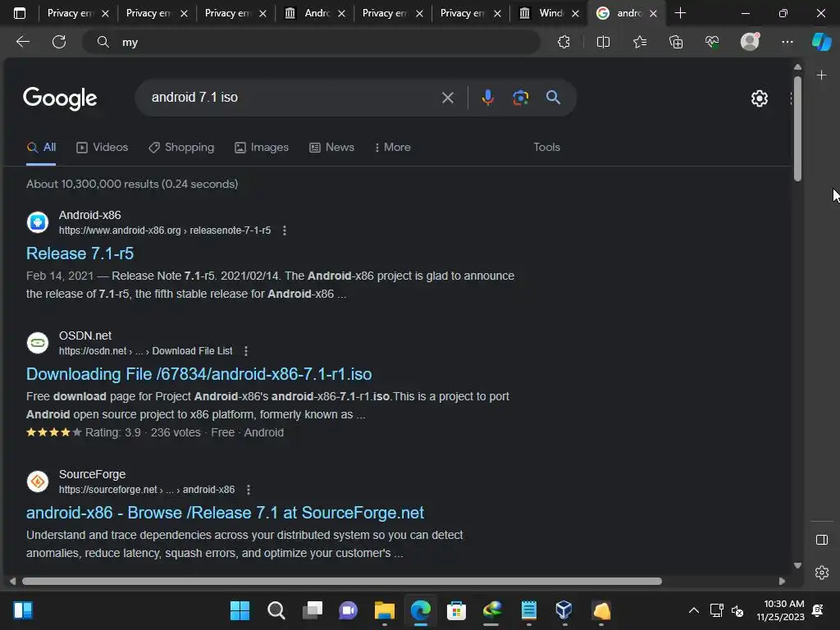
Task: Open a new browser tab
Action: point(680,13)
